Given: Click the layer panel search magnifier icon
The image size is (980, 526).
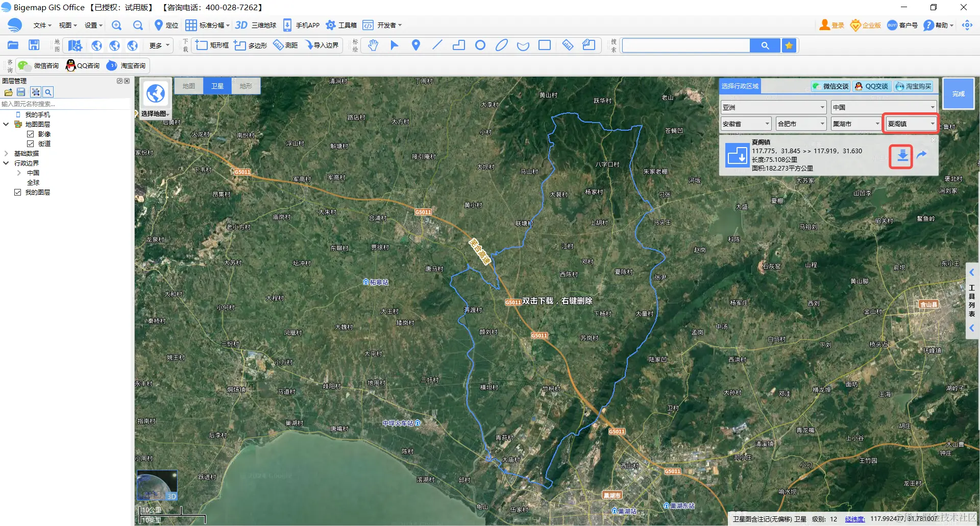Looking at the screenshot, I should [x=48, y=92].
